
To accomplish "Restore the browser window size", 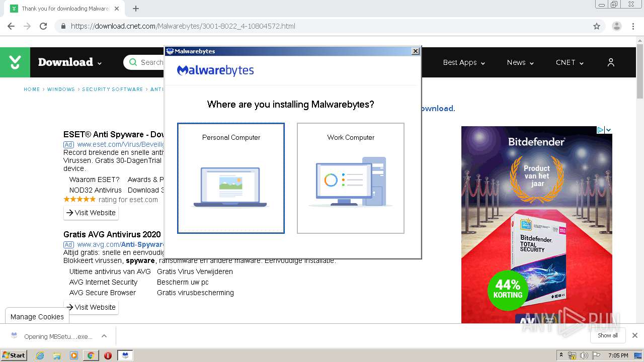I will pyautogui.click(x=614, y=5).
